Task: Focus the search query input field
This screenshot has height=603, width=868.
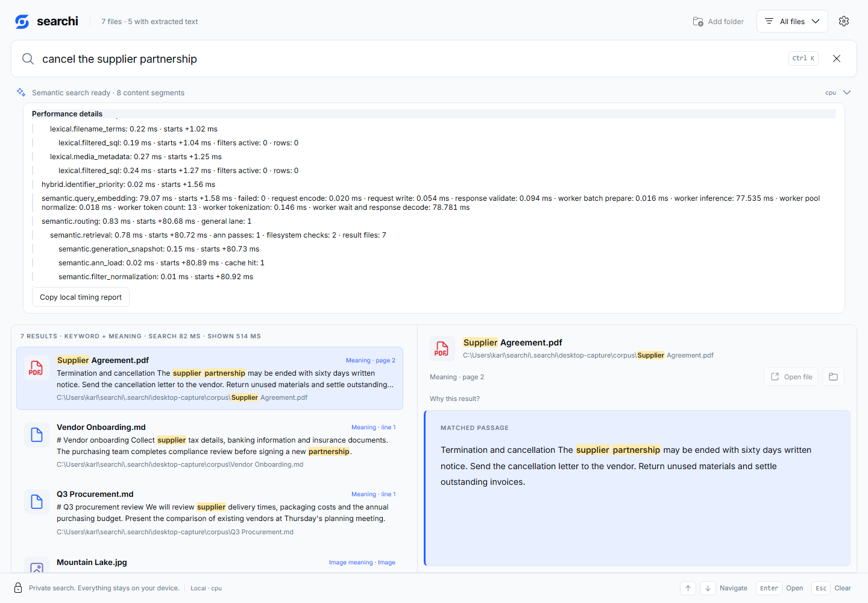Action: tap(410, 58)
